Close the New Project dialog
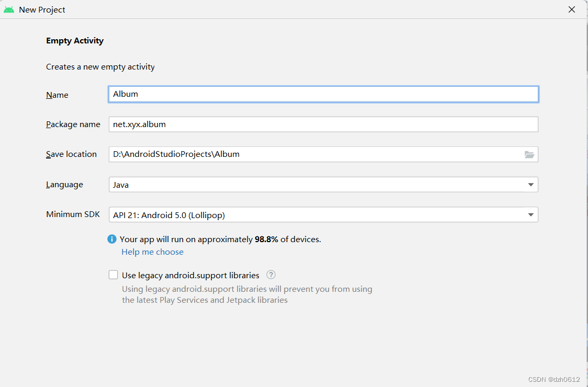The image size is (588, 387). 572,9
